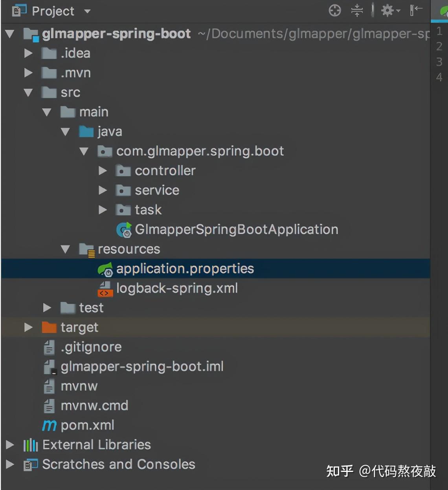Image resolution: width=448 pixels, height=490 pixels.
Task: Click the External Libraries icon
Action: (x=31, y=445)
